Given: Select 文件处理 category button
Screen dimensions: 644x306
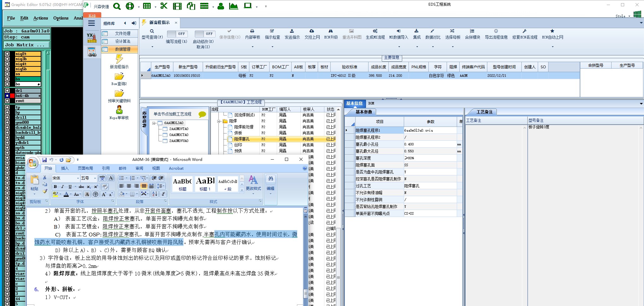Looking at the screenshot, I should [119, 33].
